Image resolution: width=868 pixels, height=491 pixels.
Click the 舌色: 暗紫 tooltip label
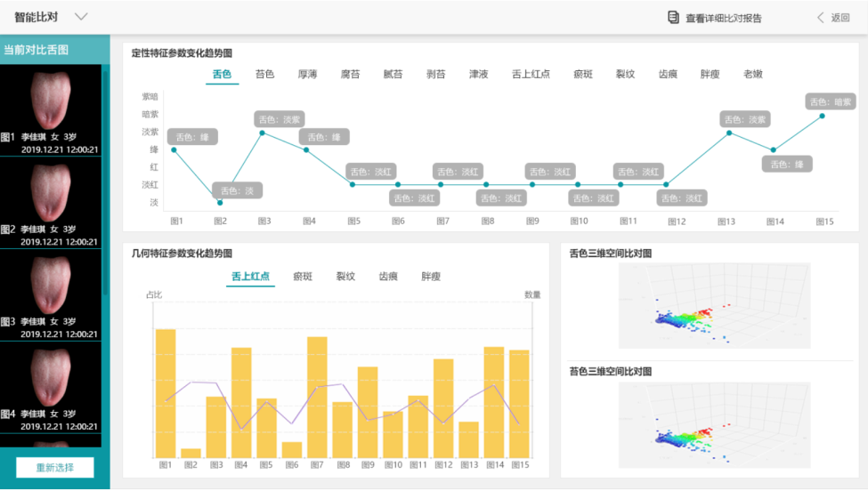point(831,101)
